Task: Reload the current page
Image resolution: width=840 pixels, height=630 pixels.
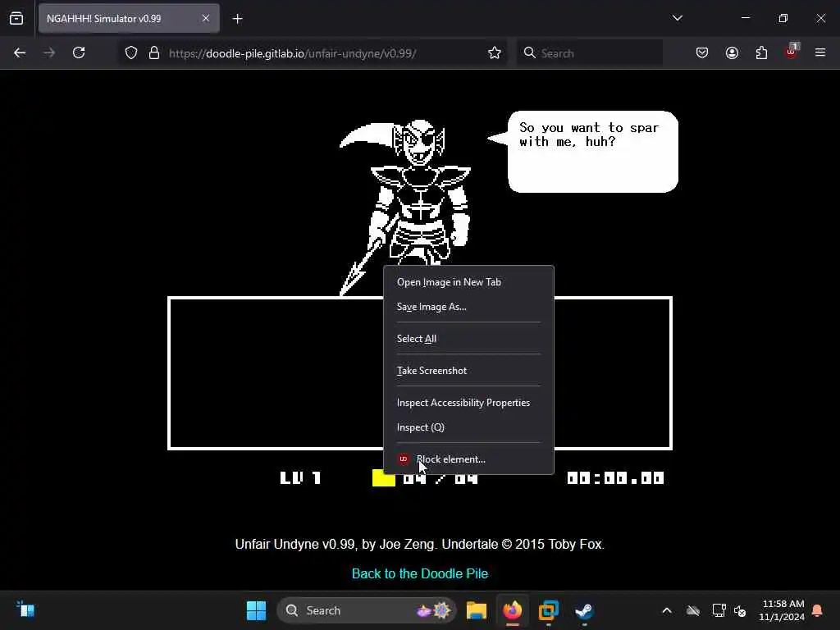Action: [x=79, y=53]
